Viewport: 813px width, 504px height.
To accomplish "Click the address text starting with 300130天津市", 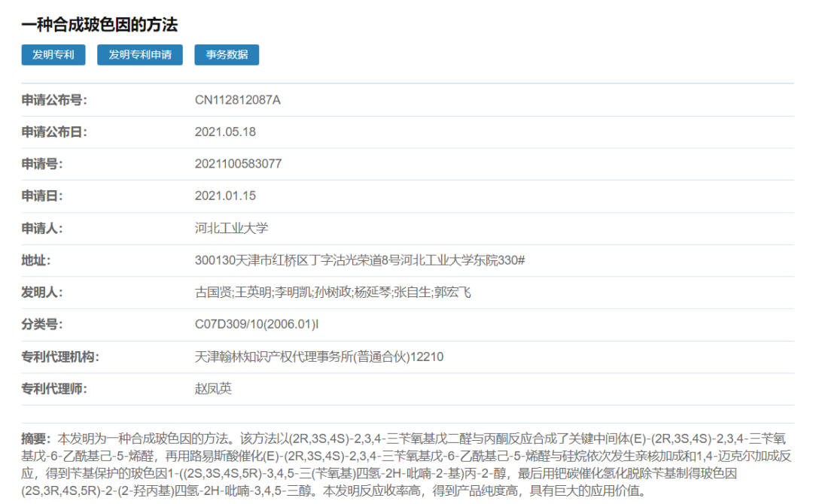I will (359, 260).
